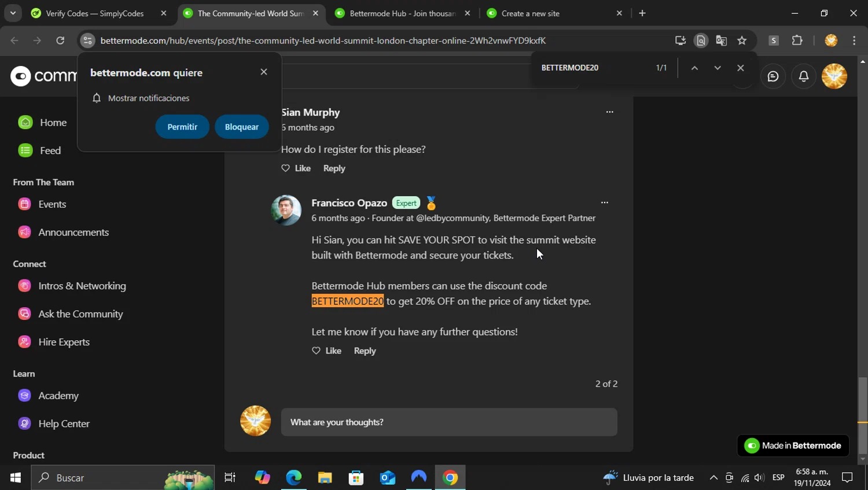Open the tab search dropdown
This screenshot has width=868, height=490.
(x=13, y=13)
